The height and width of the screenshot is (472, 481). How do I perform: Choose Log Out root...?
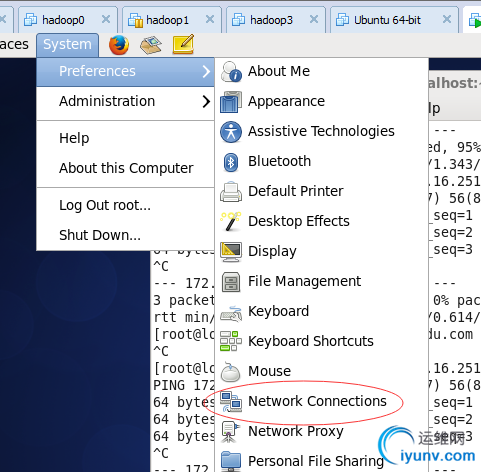tap(125, 205)
